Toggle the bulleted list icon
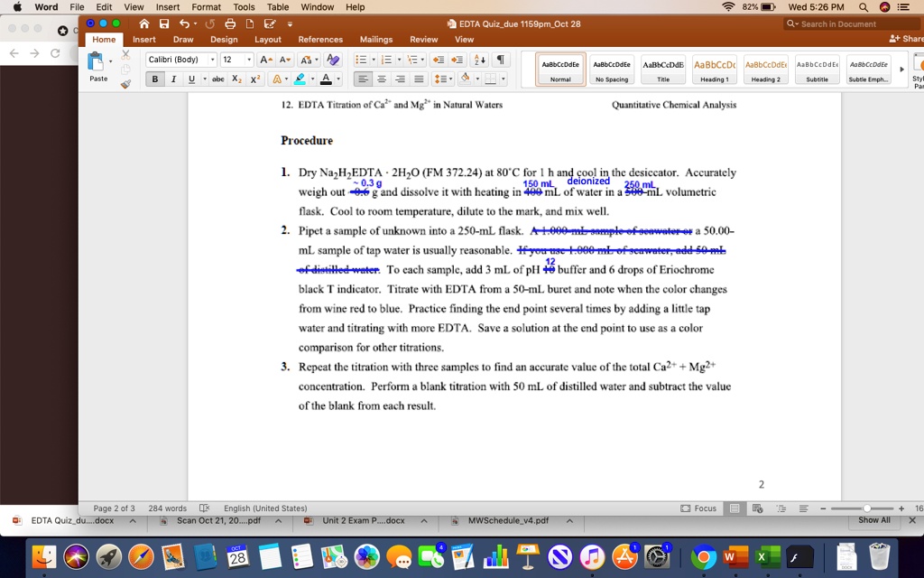Screen dimensions: 924x578 (364, 59)
